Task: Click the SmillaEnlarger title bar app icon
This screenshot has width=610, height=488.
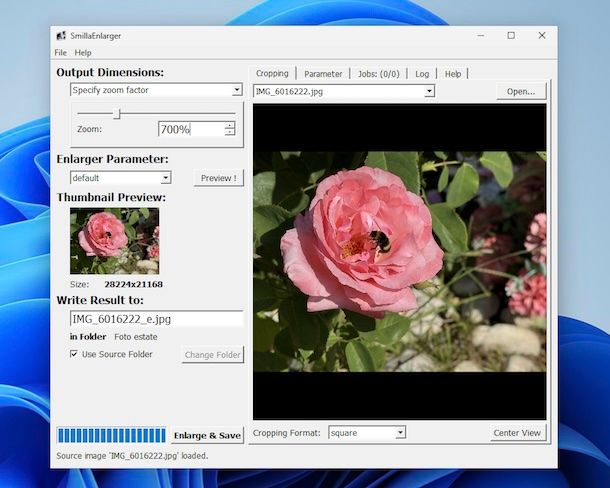Action: click(x=61, y=36)
